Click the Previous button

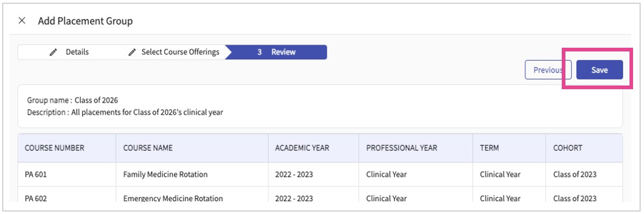[x=548, y=70]
